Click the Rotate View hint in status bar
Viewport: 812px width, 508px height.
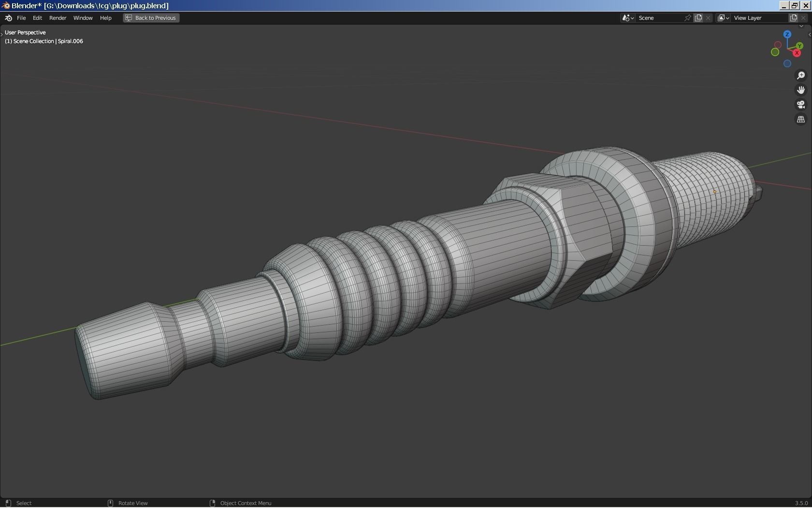tap(128, 503)
